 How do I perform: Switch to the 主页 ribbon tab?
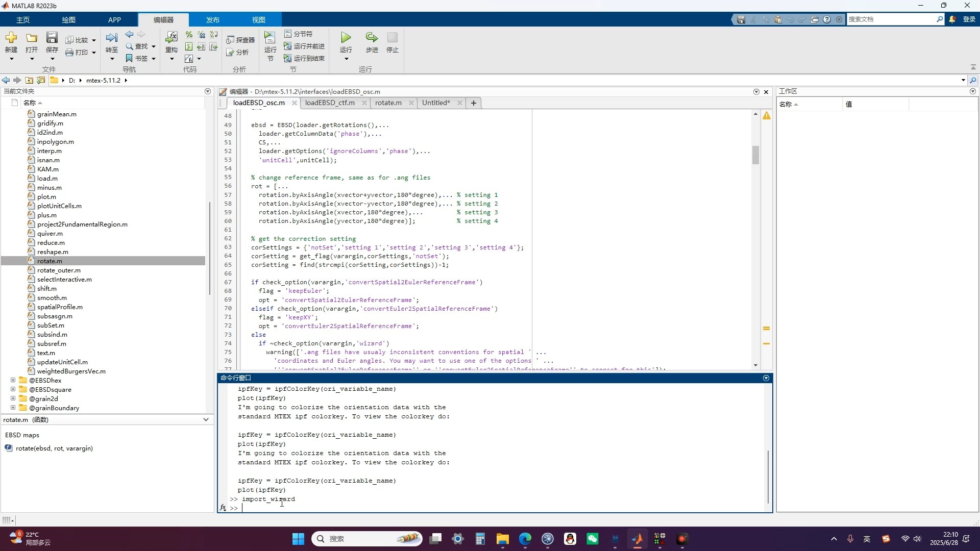23,20
